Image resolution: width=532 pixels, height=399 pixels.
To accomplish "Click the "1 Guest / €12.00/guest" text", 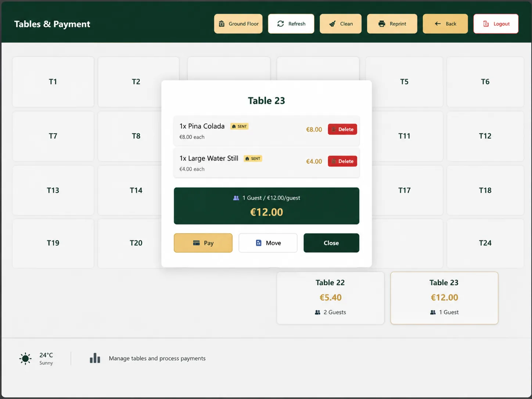I will click(x=271, y=198).
